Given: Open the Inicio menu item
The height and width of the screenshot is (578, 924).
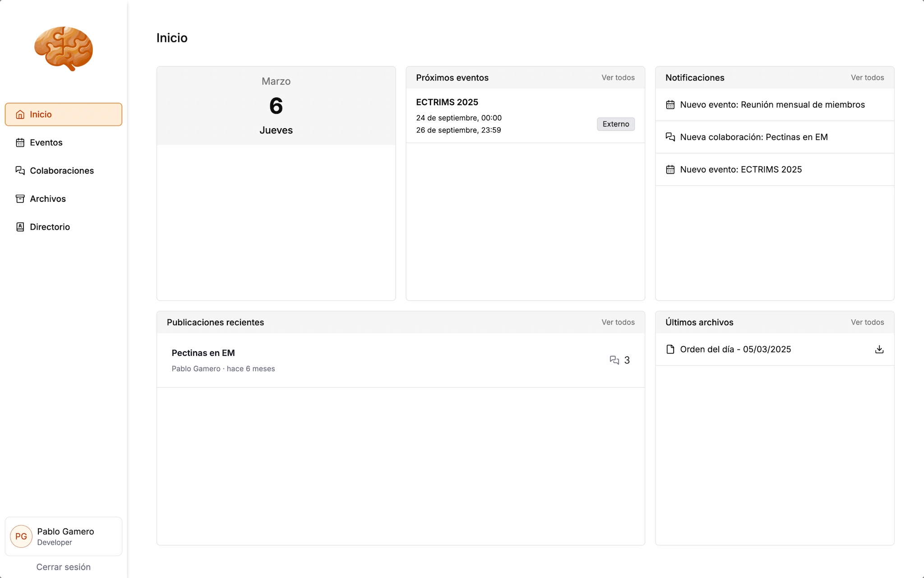Looking at the screenshot, I should tap(64, 114).
